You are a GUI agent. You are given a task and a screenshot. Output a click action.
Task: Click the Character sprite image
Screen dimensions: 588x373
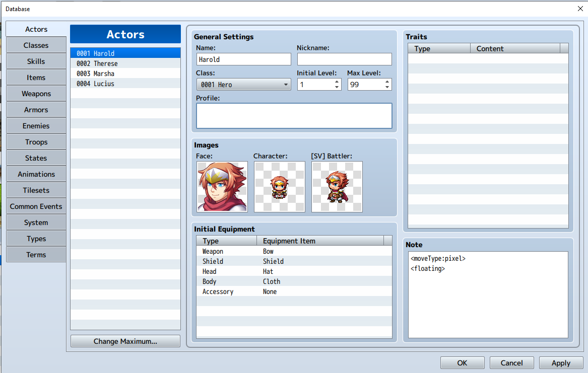click(x=279, y=186)
